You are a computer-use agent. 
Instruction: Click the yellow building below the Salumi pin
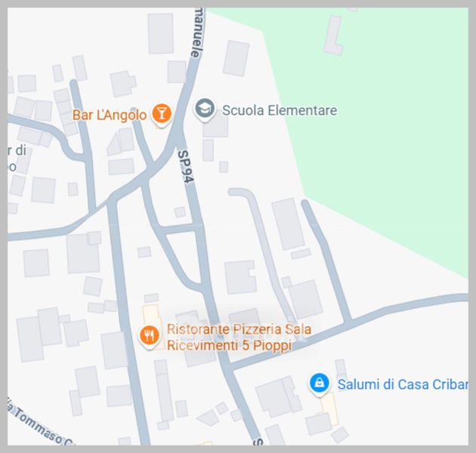(329, 410)
